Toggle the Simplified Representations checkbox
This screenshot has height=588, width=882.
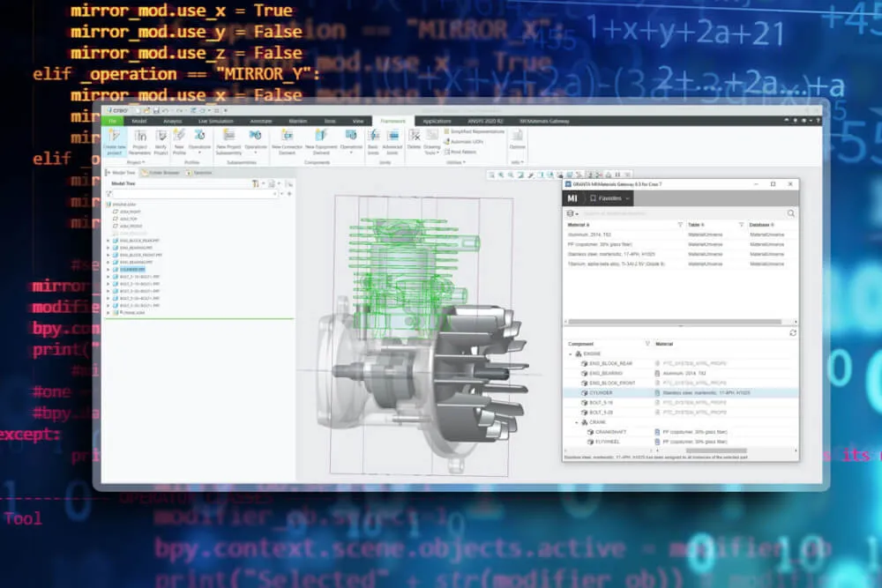(445, 131)
